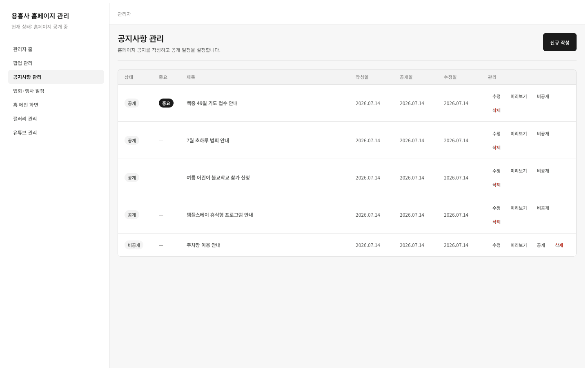Viewport: 588px width, 368px height.
Task: Edit the 백중 49일 기도 notice via 수정
Action: click(x=497, y=96)
